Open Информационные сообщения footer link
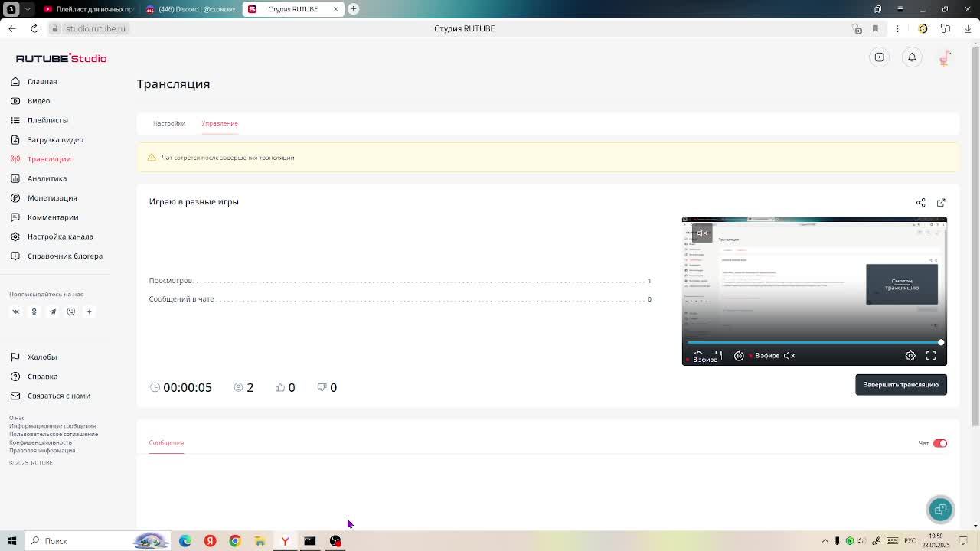Viewport: 980px width, 551px height. point(53,426)
